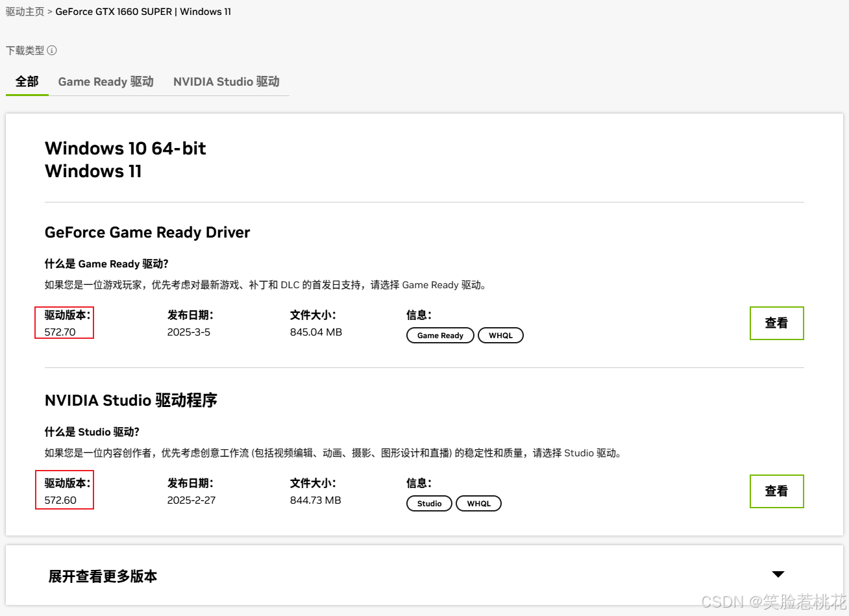
Task: Click release date 2025-2-27
Action: [x=191, y=500]
